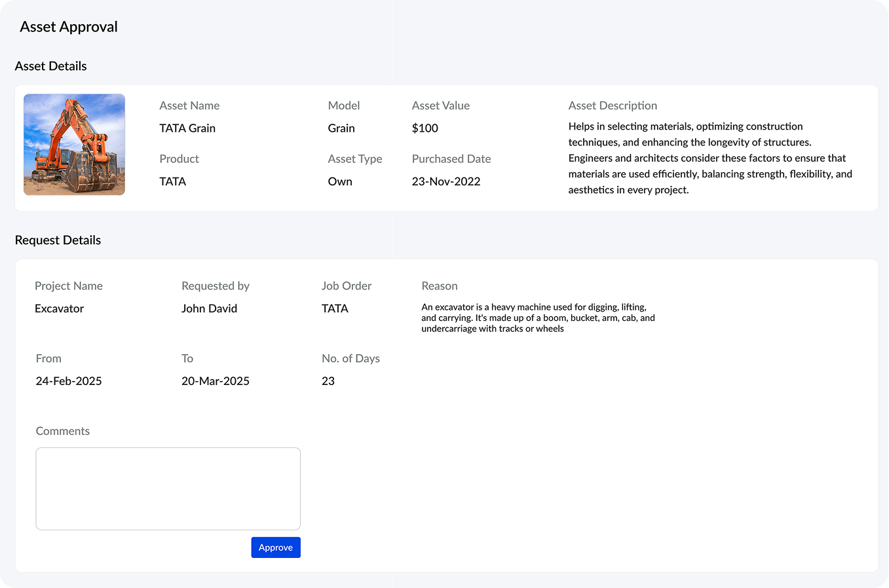The image size is (889, 588).
Task: Select the No. of Days value 23
Action: pos(328,380)
